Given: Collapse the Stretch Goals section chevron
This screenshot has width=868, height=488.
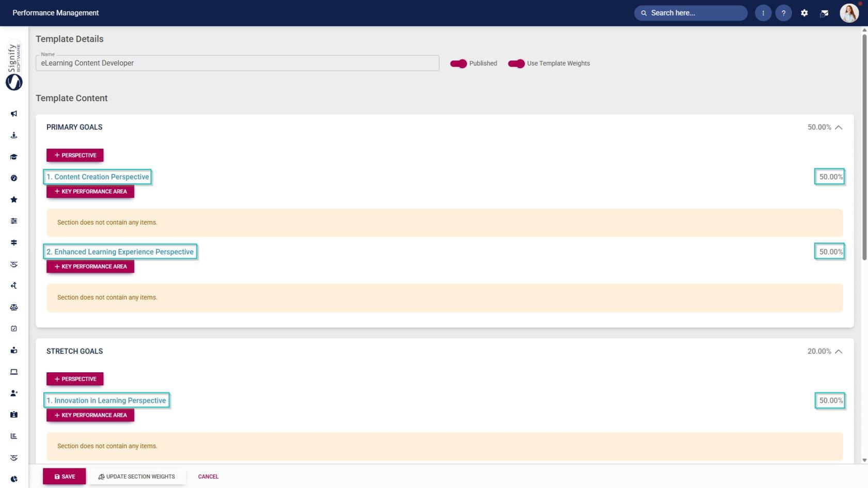Looking at the screenshot, I should [x=839, y=352].
